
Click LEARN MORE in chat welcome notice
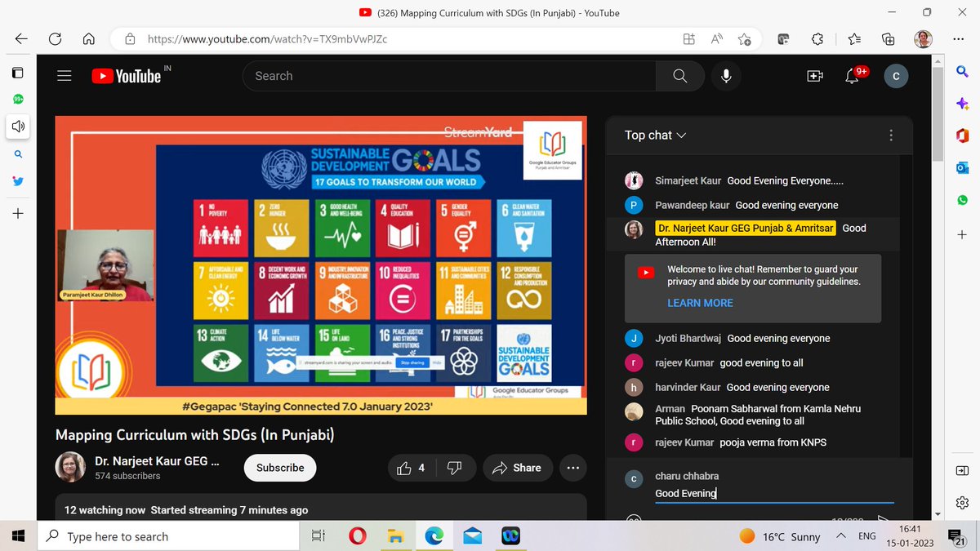(x=700, y=303)
